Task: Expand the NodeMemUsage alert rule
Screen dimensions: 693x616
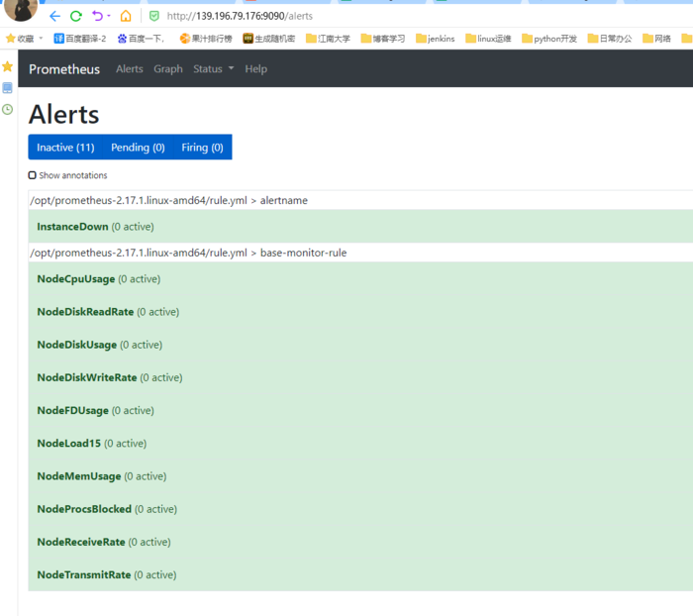Action: pos(78,476)
